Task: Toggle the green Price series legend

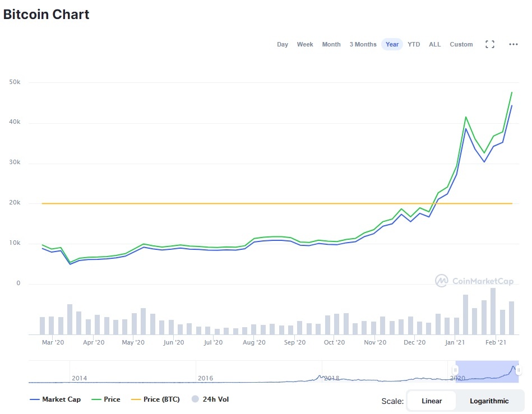Action: click(105, 399)
